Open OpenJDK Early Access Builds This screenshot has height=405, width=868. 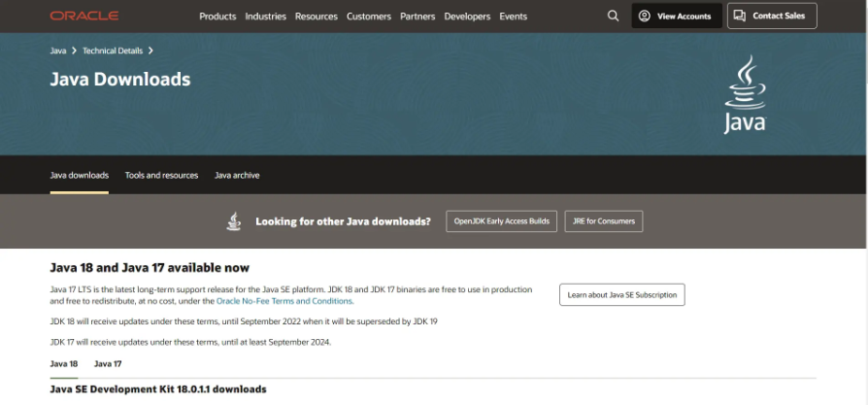502,221
